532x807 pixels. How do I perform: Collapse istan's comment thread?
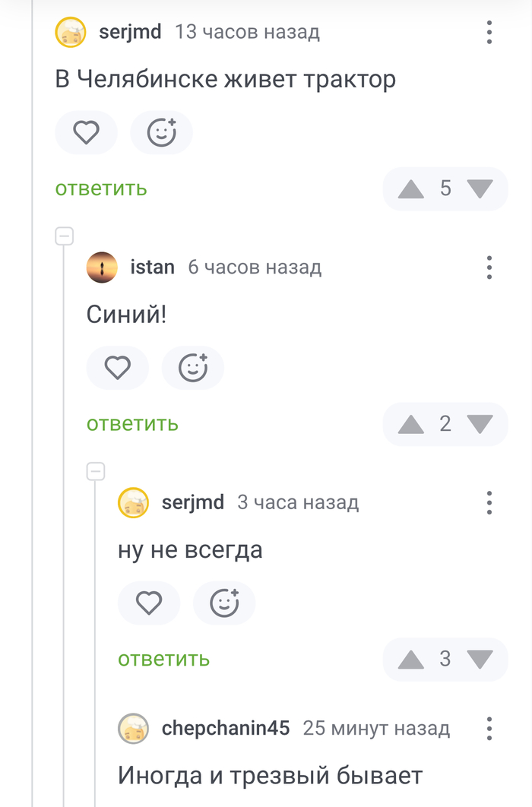(64, 234)
